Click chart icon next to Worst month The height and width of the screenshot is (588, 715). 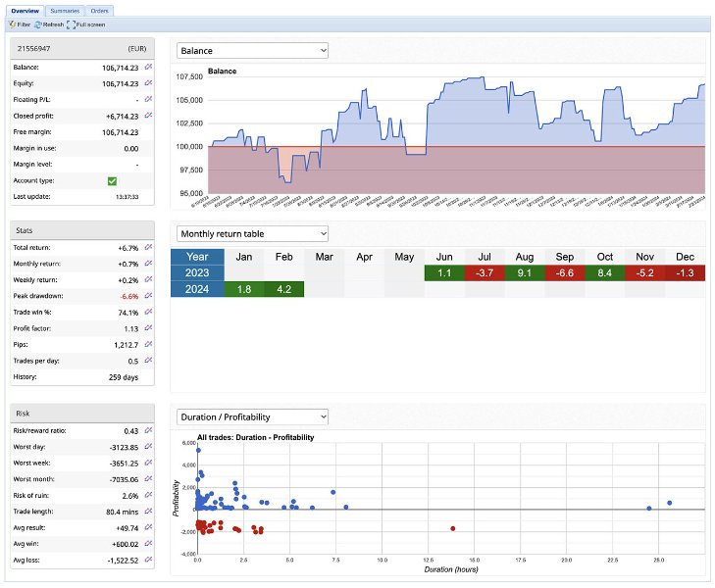148,479
